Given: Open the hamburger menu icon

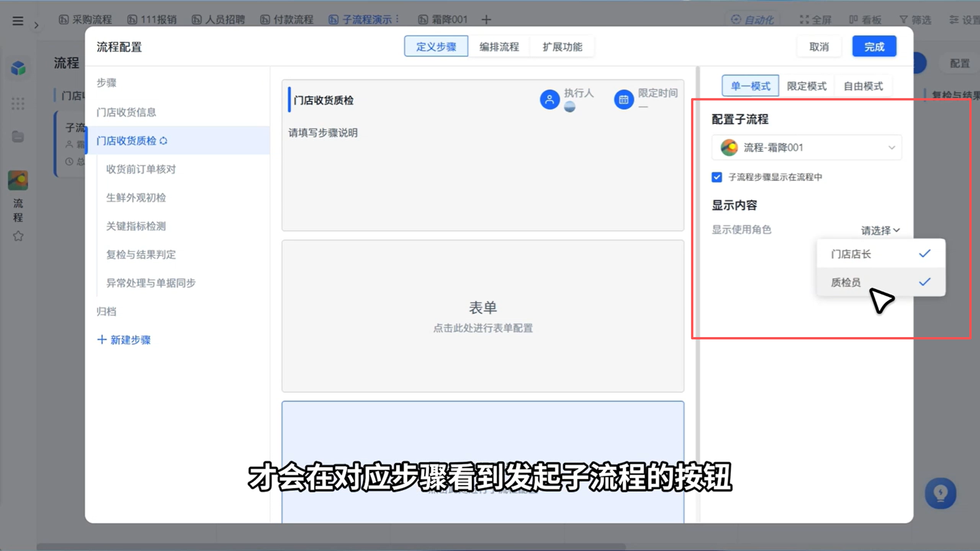Looking at the screenshot, I should pos(18,21).
